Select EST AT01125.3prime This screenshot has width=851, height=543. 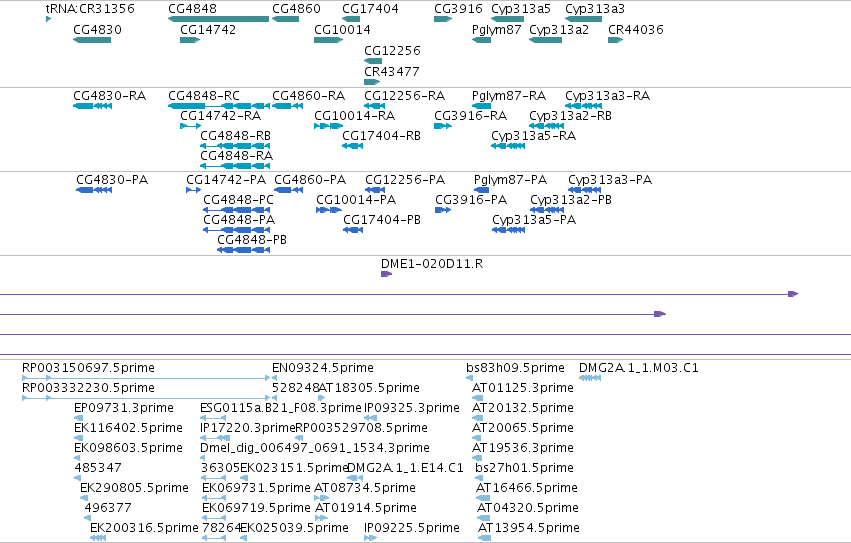(523, 388)
